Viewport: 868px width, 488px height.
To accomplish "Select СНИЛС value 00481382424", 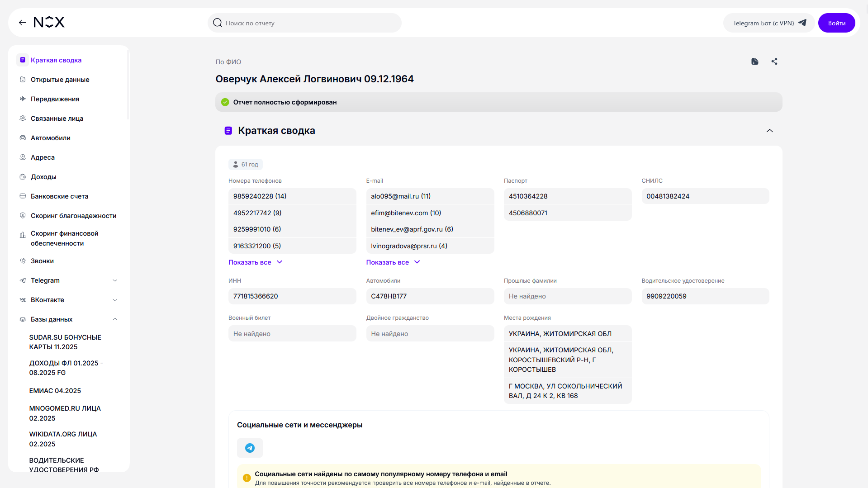I will 705,196.
